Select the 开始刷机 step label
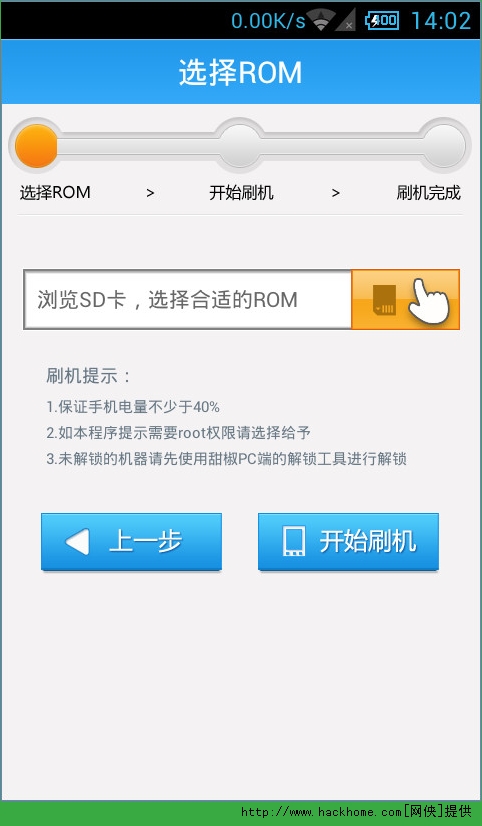Viewport: 482px width, 826px height. pyautogui.click(x=241, y=193)
